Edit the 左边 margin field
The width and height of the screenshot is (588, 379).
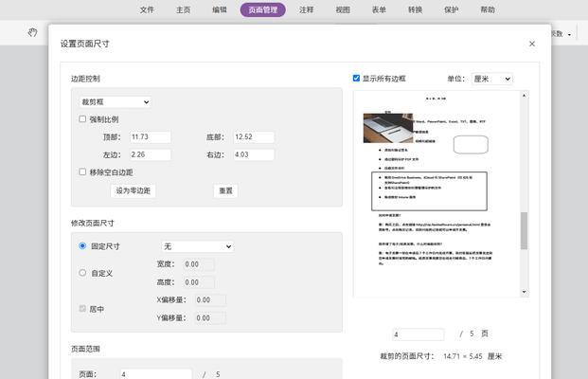pos(150,154)
